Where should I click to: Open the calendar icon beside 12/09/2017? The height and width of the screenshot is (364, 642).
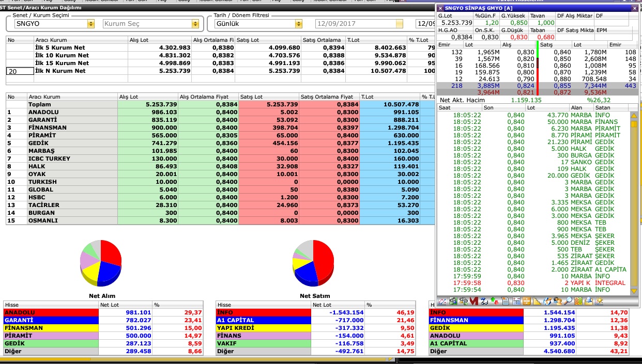point(399,24)
